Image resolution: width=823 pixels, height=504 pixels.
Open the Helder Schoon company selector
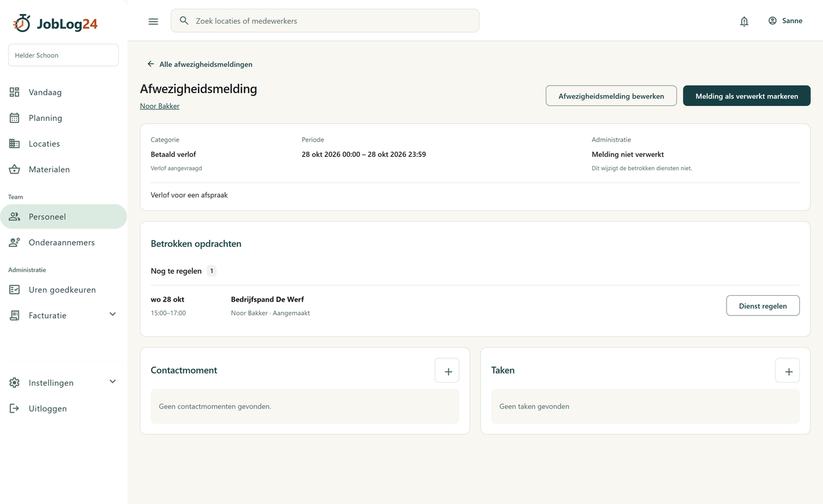pyautogui.click(x=64, y=55)
